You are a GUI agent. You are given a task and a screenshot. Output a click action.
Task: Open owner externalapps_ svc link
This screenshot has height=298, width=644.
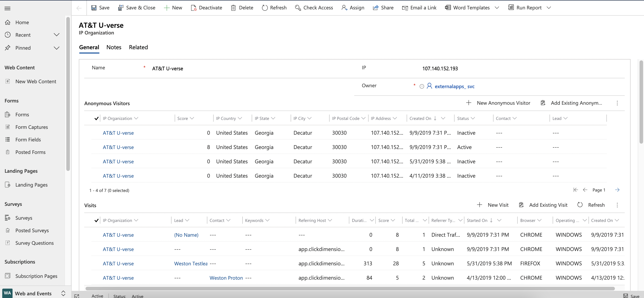click(455, 86)
